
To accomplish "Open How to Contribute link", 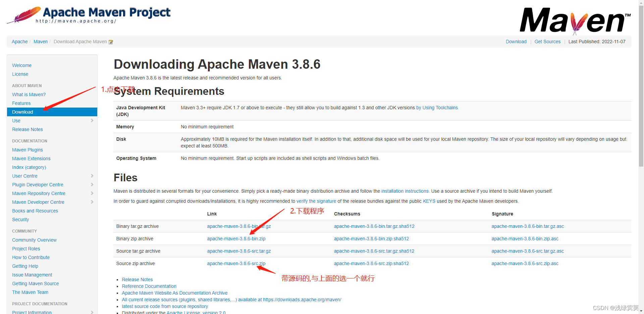I will (31, 257).
